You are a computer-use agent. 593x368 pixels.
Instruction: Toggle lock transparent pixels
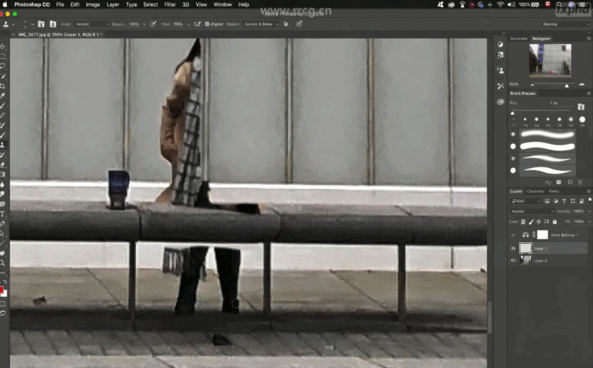pyautogui.click(x=523, y=222)
